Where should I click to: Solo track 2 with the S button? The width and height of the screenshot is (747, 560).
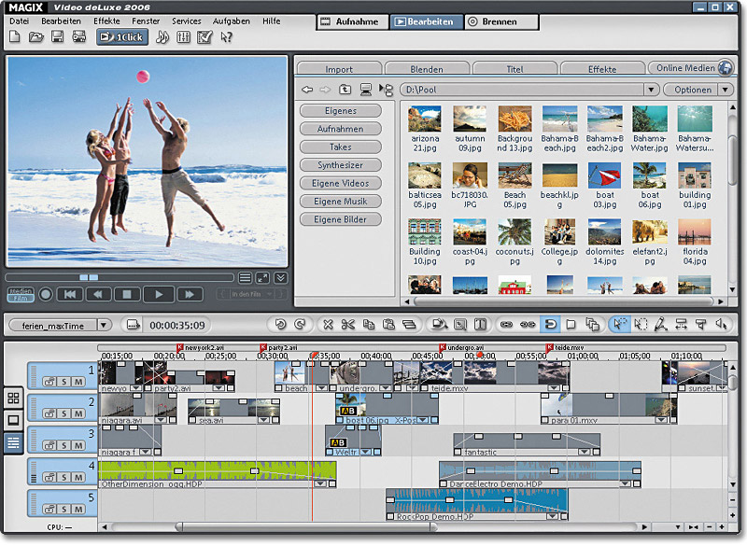(64, 413)
